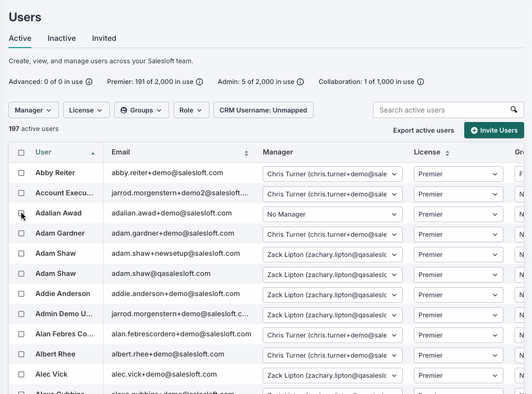Select checkbox for adam.shaw+newsetup user
This screenshot has height=394, width=532.
coord(21,254)
